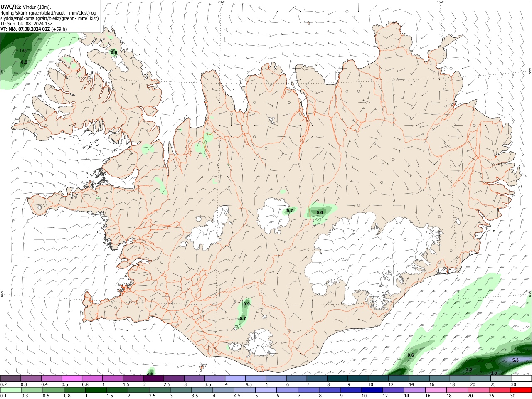Viewport: 532px width, 399px height.
Task: Click the 'UWC/IG: Vindur (10m)' title text
Action: (25, 6)
